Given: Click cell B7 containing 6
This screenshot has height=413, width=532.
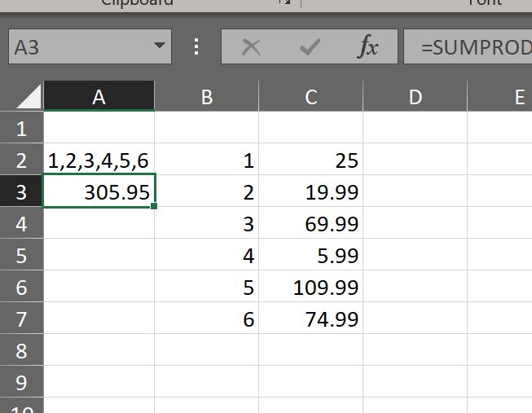Looking at the screenshot, I should [x=207, y=318].
